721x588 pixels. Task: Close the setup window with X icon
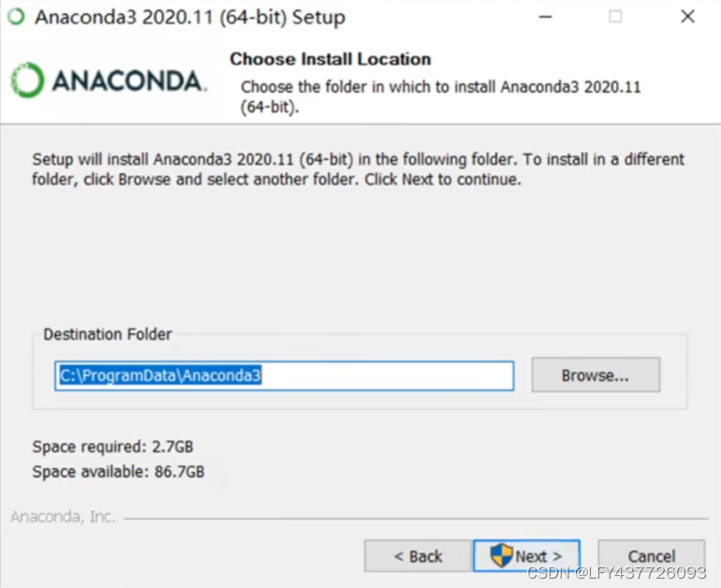(687, 17)
